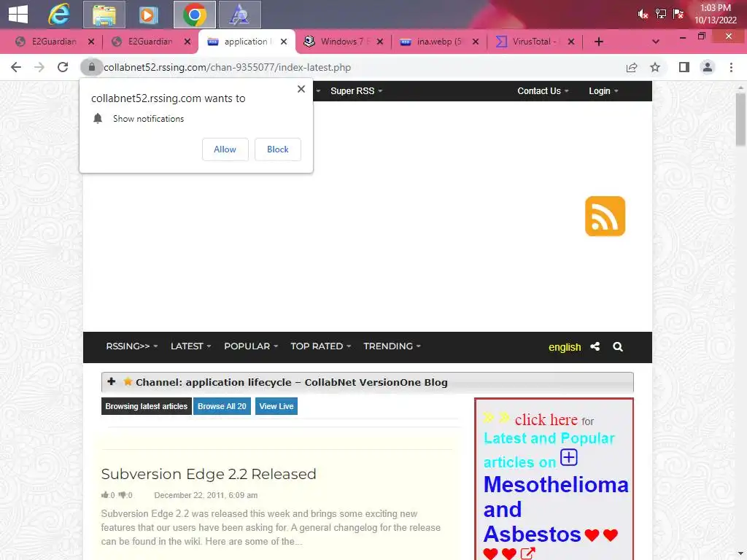Expand the TRENDING menu
This screenshot has height=560, width=747.
(392, 346)
